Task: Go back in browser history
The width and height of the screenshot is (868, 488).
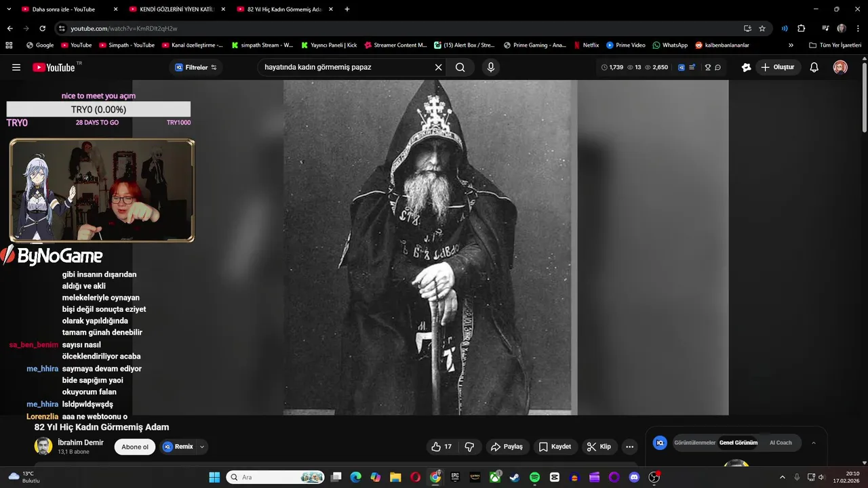Action: (x=9, y=28)
